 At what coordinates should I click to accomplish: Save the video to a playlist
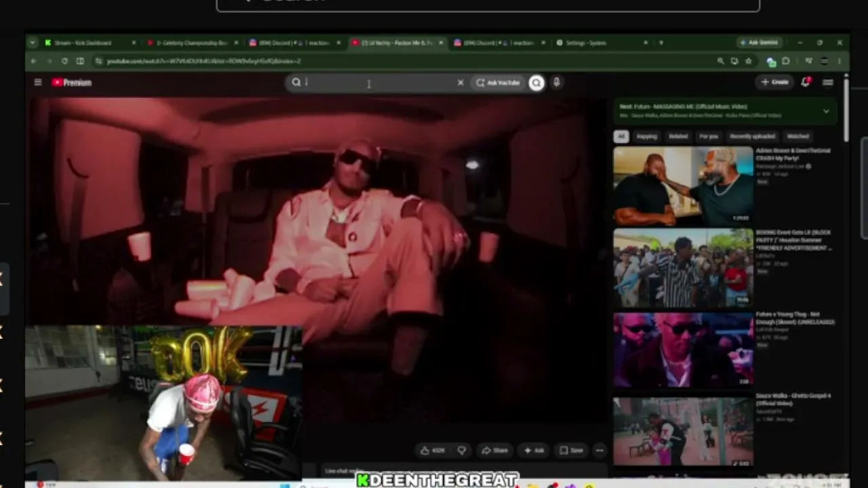coord(572,450)
